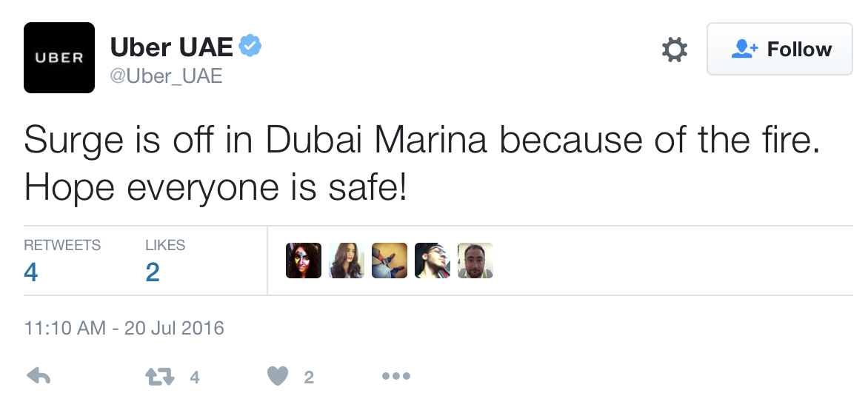Click the reply arrow icon
Screen dimensions: 868x413
39,377
